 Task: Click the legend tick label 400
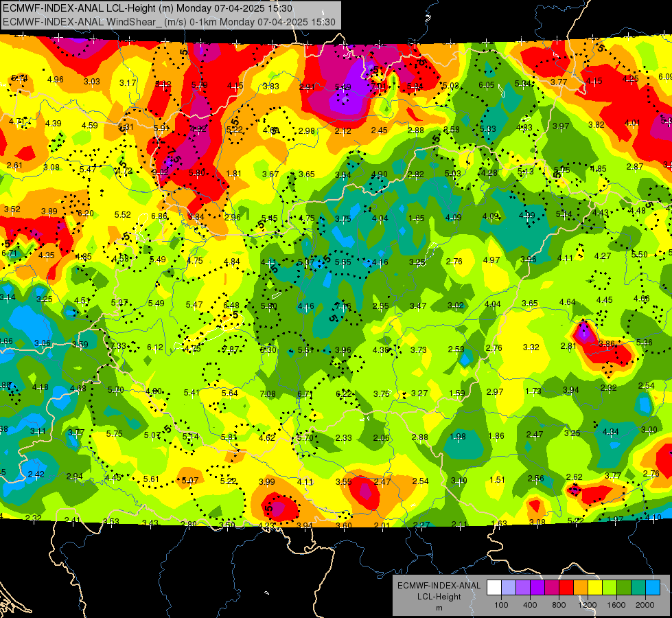530,605
